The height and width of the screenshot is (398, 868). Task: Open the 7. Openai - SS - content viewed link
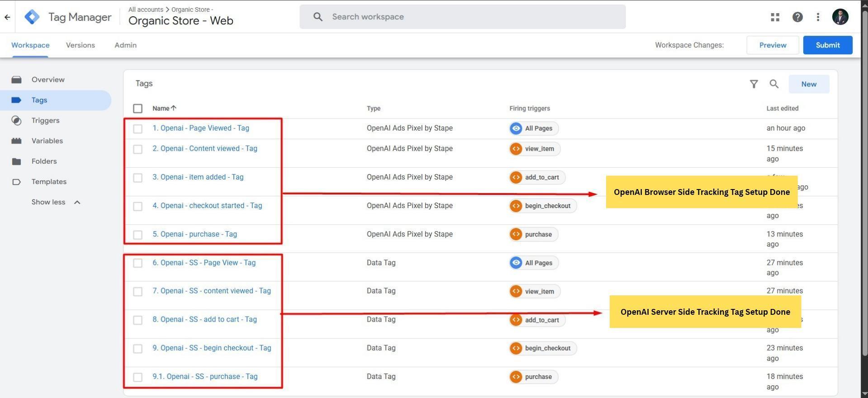tap(212, 291)
